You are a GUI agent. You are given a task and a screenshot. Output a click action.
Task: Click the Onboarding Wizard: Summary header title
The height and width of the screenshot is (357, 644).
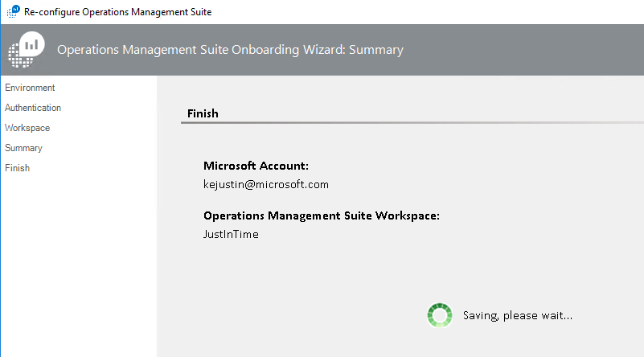coord(230,50)
